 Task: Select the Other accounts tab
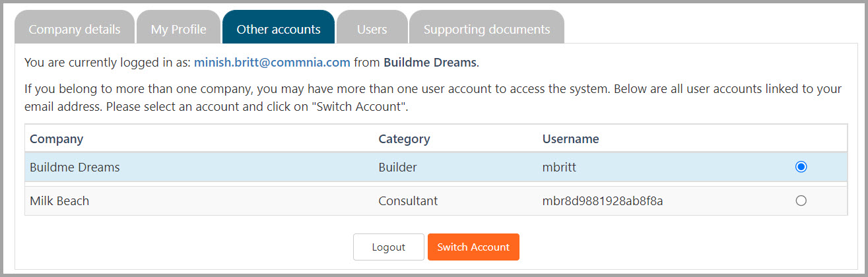point(278,29)
